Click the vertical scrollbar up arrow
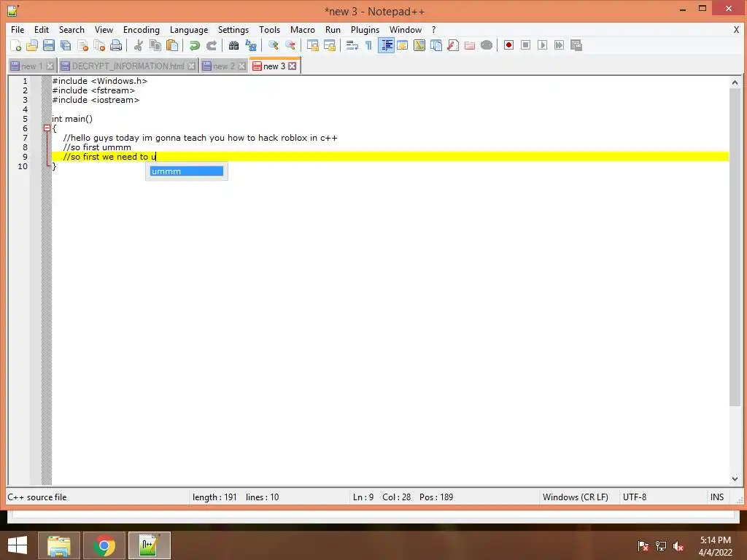This screenshot has height=560, width=747. pos(735,82)
